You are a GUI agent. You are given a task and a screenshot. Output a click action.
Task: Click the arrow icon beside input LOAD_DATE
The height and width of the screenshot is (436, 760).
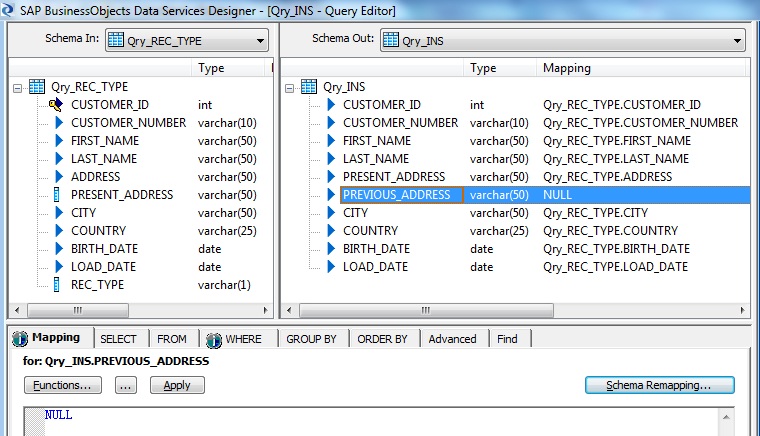[59, 266]
